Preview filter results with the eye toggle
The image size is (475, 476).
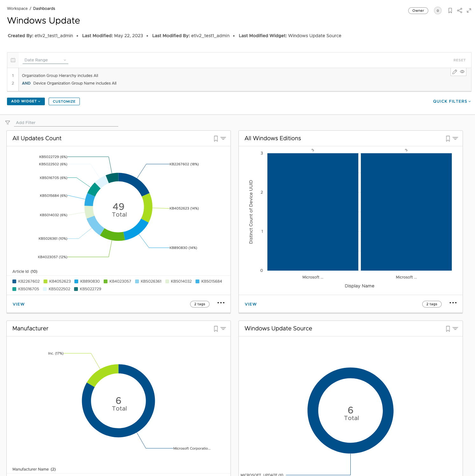pyautogui.click(x=462, y=72)
